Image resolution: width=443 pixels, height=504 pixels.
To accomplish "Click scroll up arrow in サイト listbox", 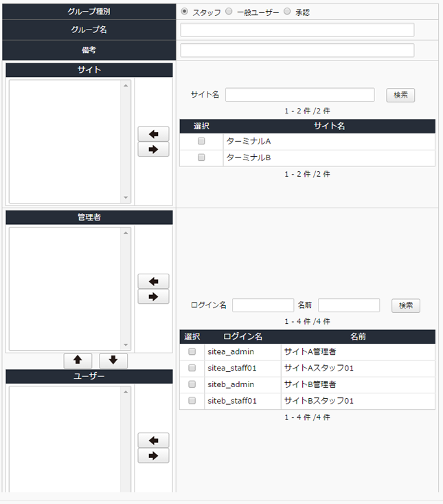I will (126, 85).
